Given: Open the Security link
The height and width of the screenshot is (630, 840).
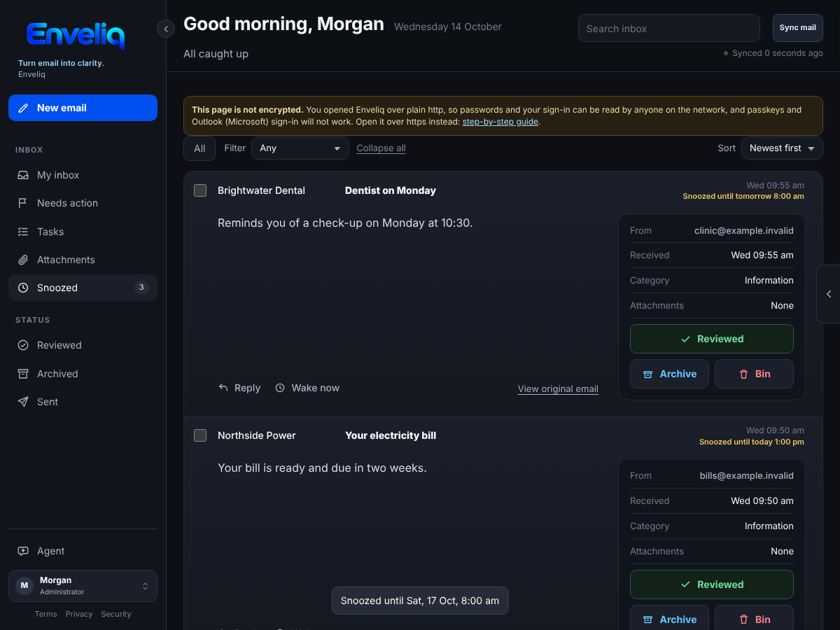Looking at the screenshot, I should (116, 614).
